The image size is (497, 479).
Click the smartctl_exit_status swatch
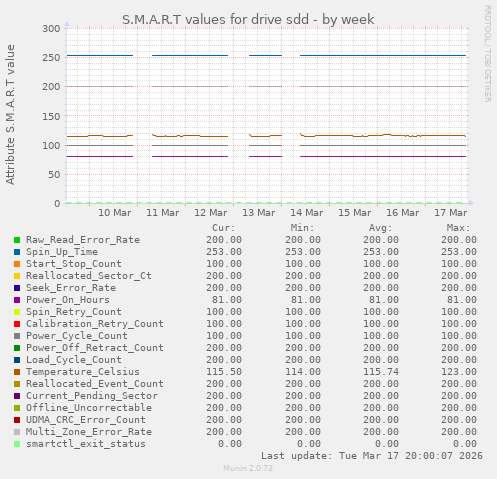pyautogui.click(x=17, y=444)
